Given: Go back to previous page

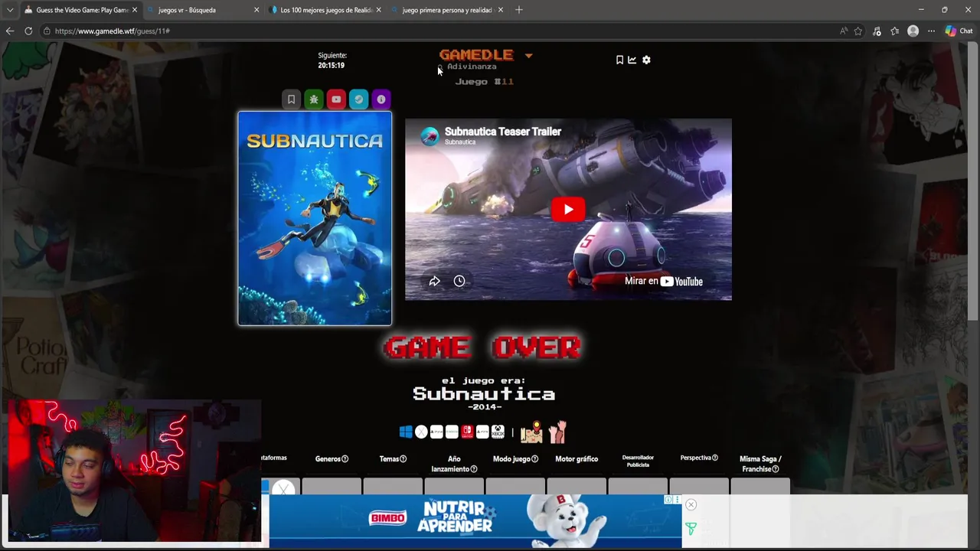Looking at the screenshot, I should click(x=10, y=31).
